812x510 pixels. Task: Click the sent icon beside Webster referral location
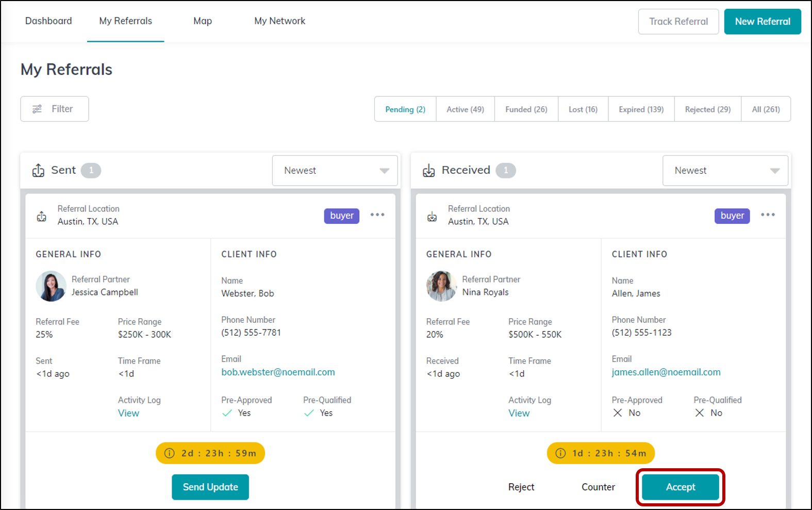(42, 217)
